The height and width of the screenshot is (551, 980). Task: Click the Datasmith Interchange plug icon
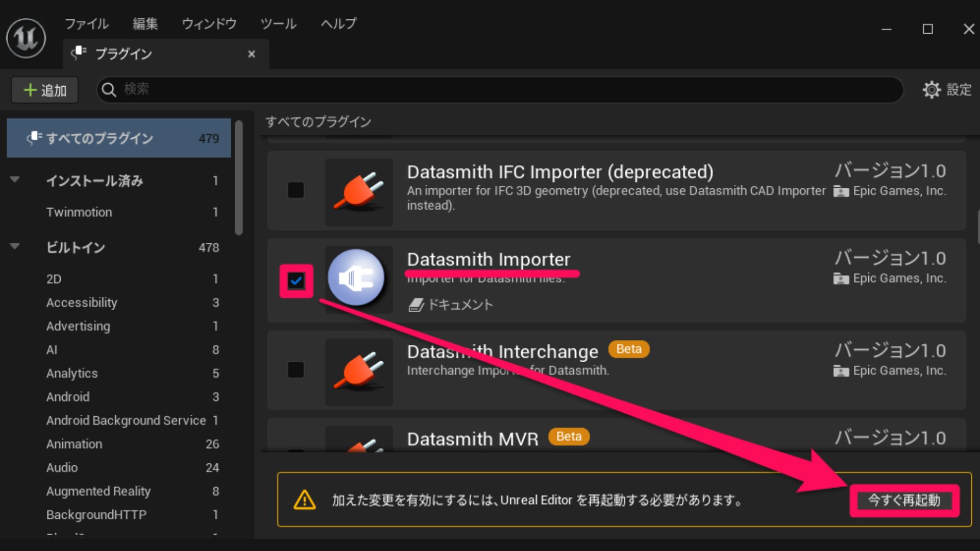[x=359, y=371]
